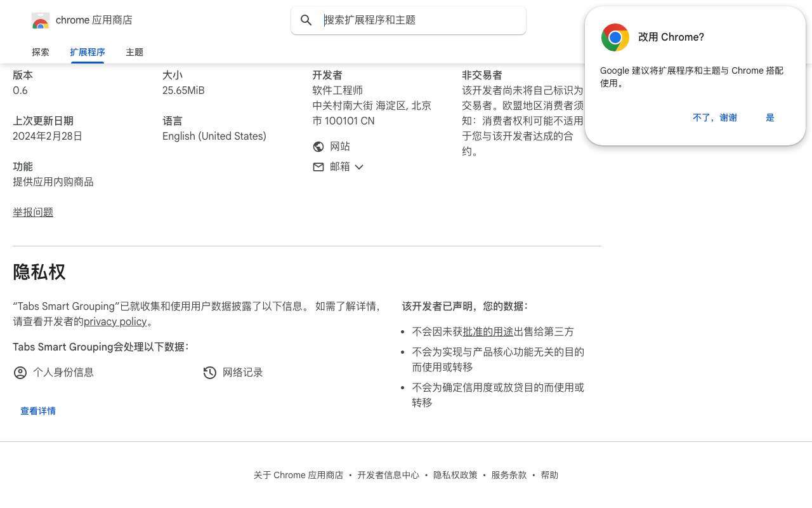Open 开发者信息中心 footer link
The width and height of the screenshot is (812, 508).
[x=388, y=475]
